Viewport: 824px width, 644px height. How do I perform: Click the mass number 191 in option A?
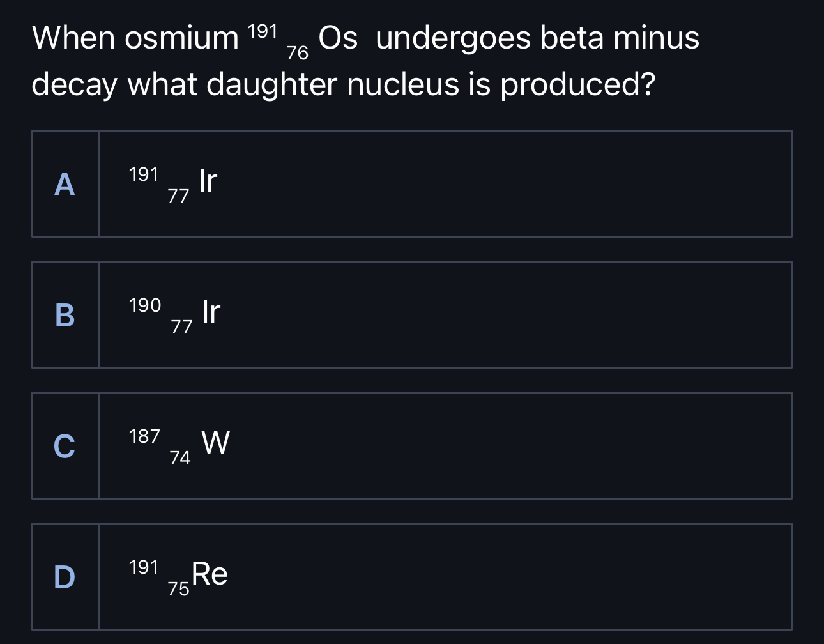pyautogui.click(x=143, y=173)
